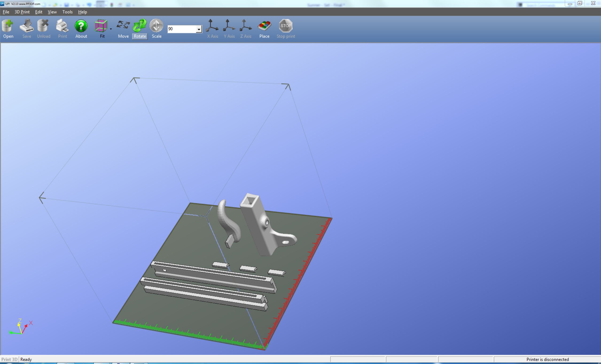The width and height of the screenshot is (601, 364).
Task: Activate the Move tool
Action: click(x=123, y=26)
